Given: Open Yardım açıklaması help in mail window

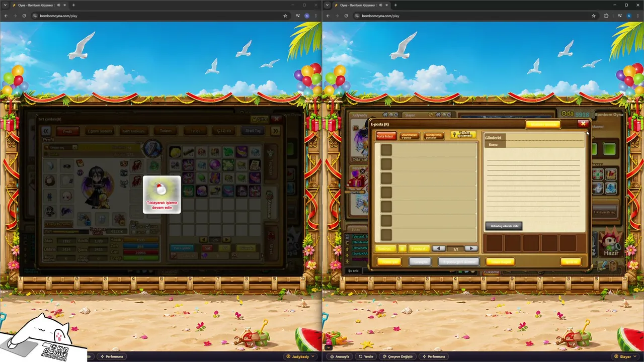Looking at the screenshot, I should [463, 135].
